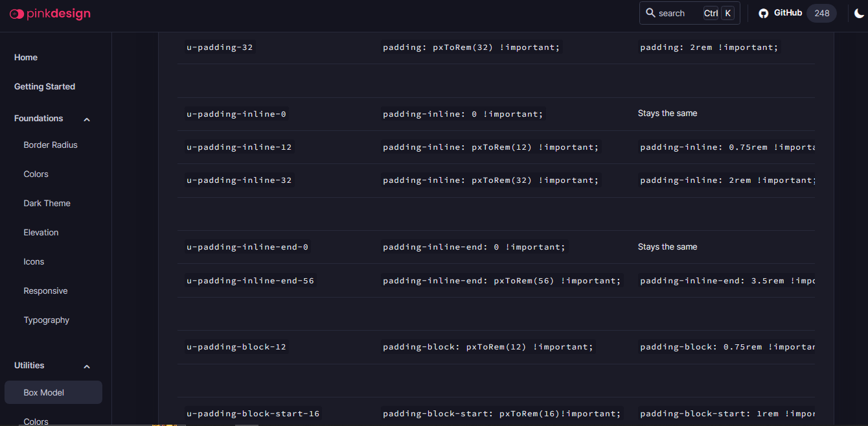Click 'padding: pxToRem(32) !important;' code
The width and height of the screenshot is (868, 426).
tap(471, 47)
